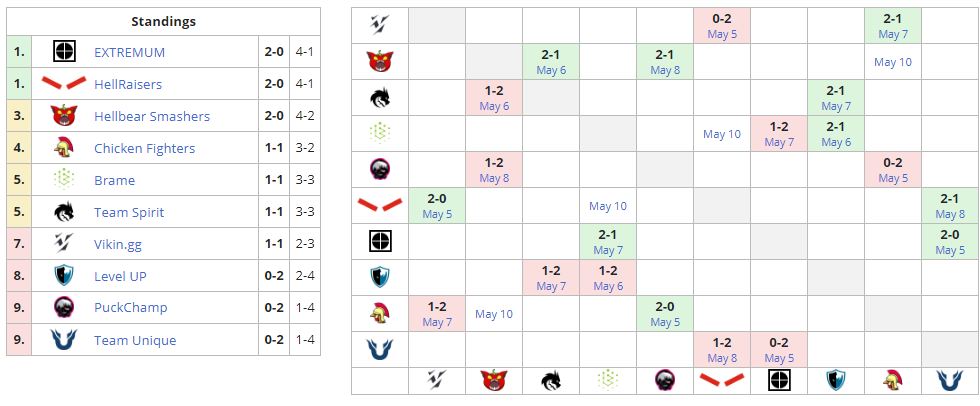The height and width of the screenshot is (406, 980).
Task: Click HellRaisers logo in crosstable bottom row
Action: (x=721, y=381)
